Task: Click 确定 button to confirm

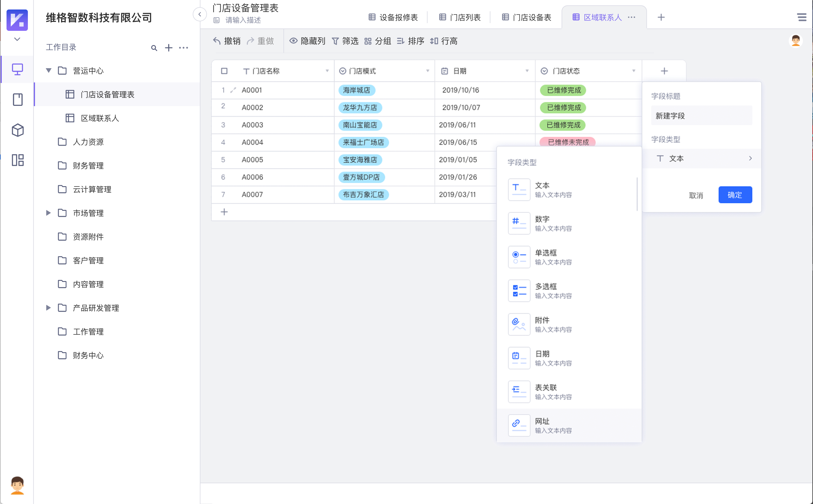Action: pyautogui.click(x=735, y=194)
